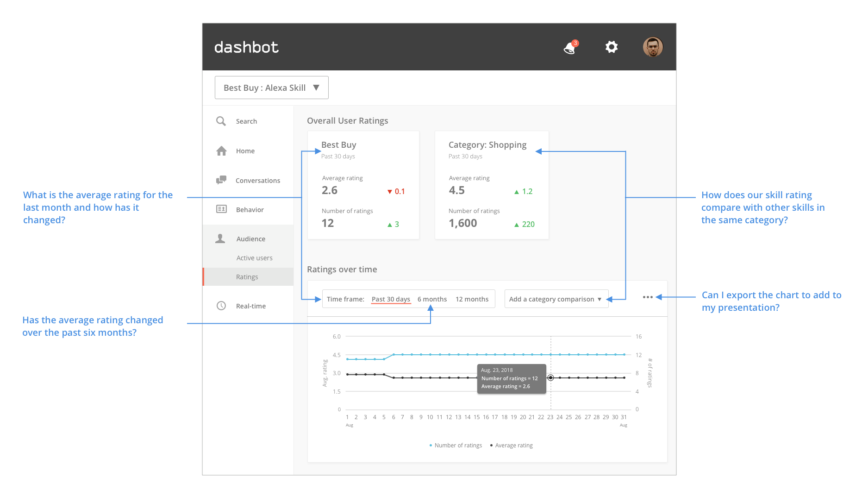This screenshot has width=868, height=496.
Task: Select Ratings submenu item
Action: click(x=248, y=277)
